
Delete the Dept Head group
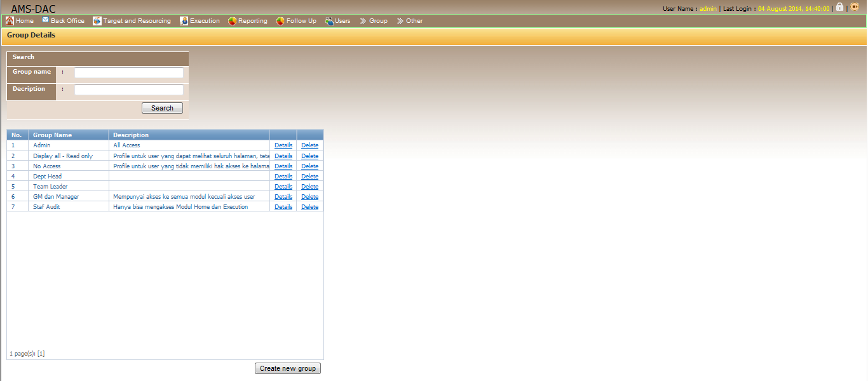point(310,177)
